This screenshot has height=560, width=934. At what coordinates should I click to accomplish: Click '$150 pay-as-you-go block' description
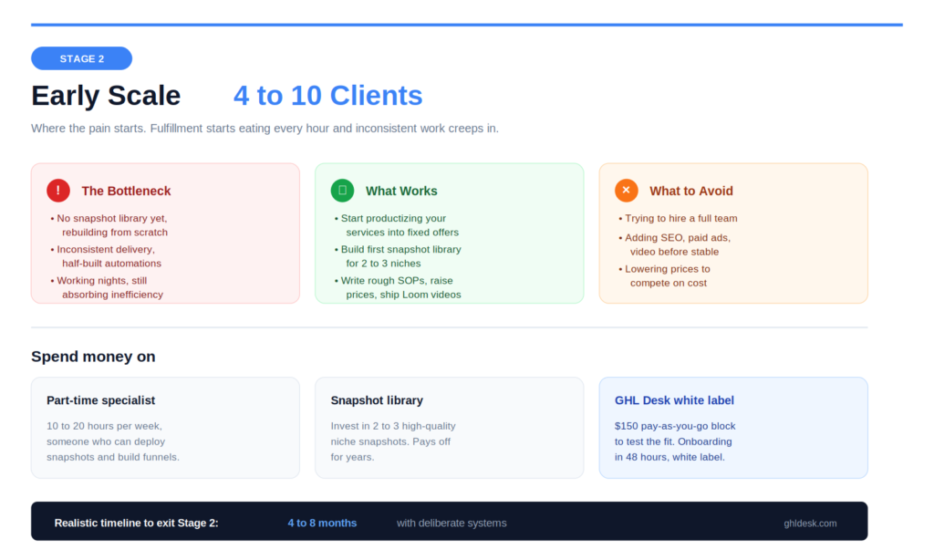(675, 441)
